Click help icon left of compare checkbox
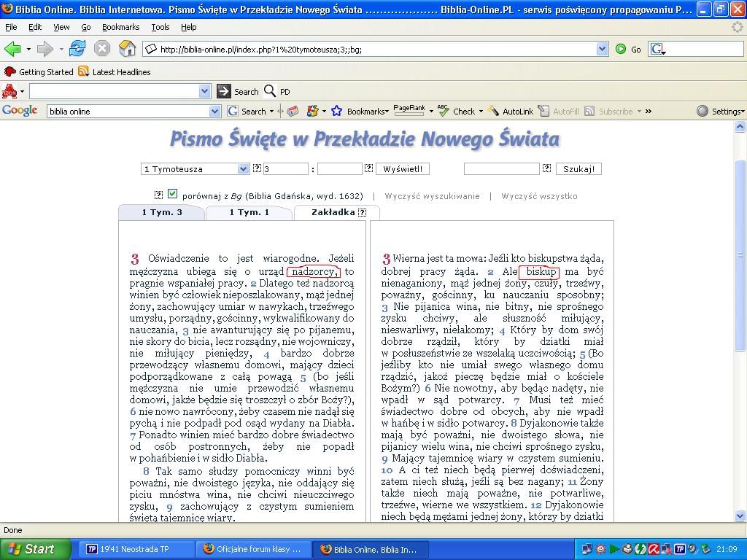 click(x=158, y=195)
